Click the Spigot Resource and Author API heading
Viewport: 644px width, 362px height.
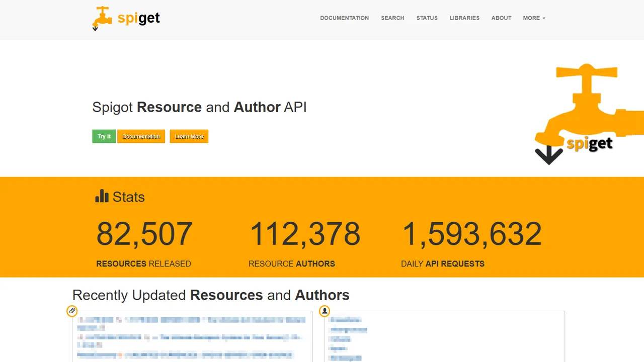click(x=199, y=107)
